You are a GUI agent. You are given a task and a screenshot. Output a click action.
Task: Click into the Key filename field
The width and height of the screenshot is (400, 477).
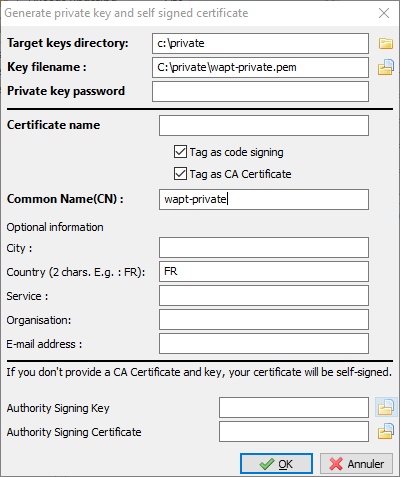[260, 67]
